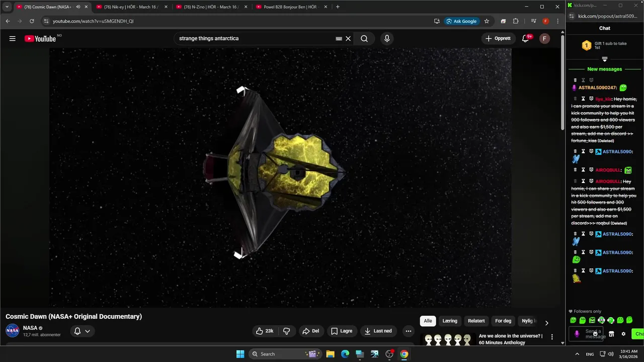
Task: Like the Cosmic Dawn video
Action: pyautogui.click(x=265, y=331)
